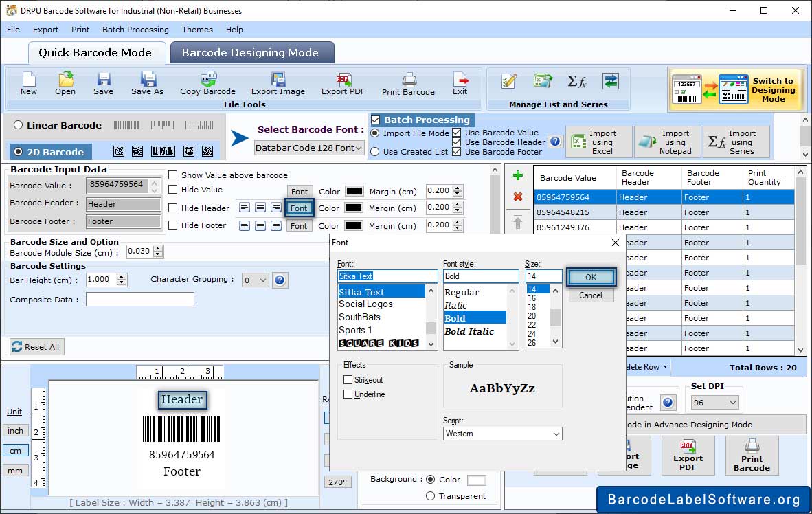The width and height of the screenshot is (812, 514).
Task: Choose the Save As icon
Action: pos(147,84)
